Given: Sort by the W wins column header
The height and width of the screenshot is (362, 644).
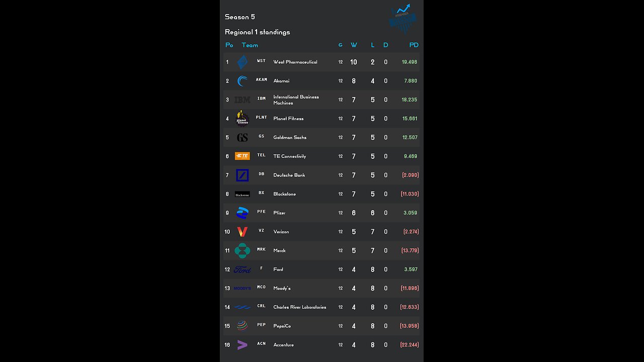Looking at the screenshot, I should coord(354,45).
